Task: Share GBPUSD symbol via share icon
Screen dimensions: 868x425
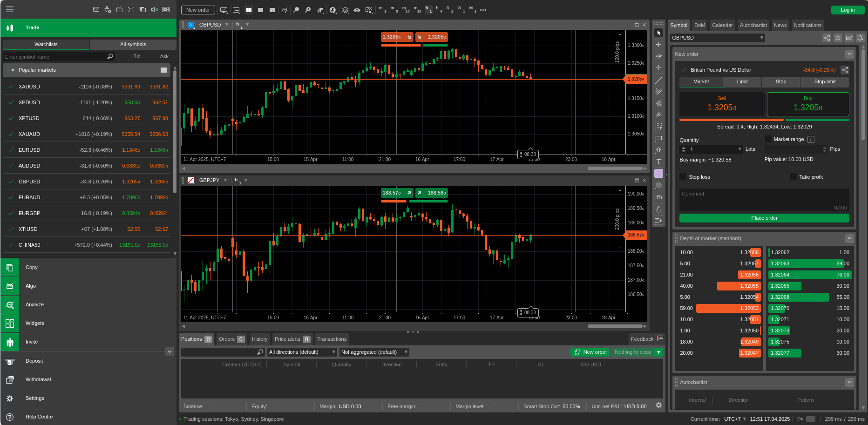Action: [827, 38]
